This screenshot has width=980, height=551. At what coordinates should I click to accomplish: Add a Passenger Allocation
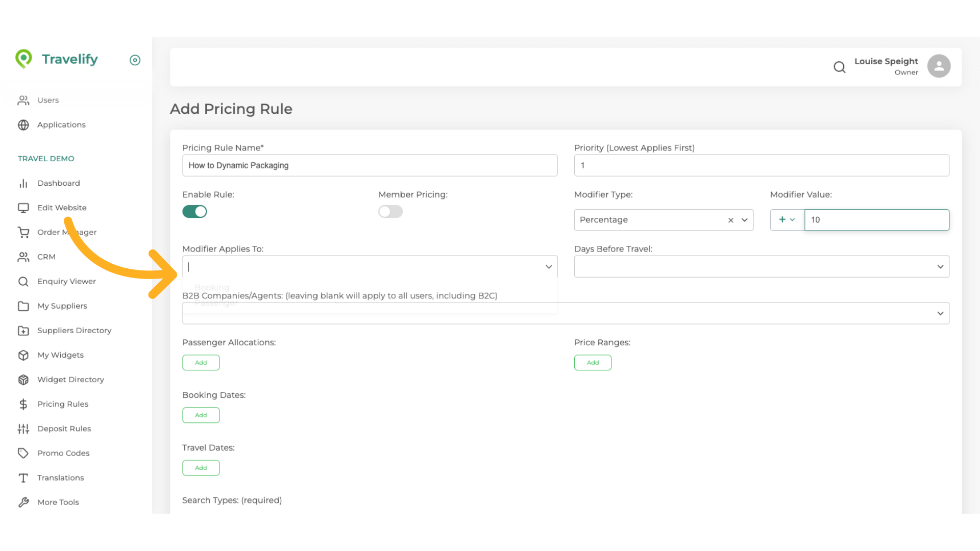[201, 363]
